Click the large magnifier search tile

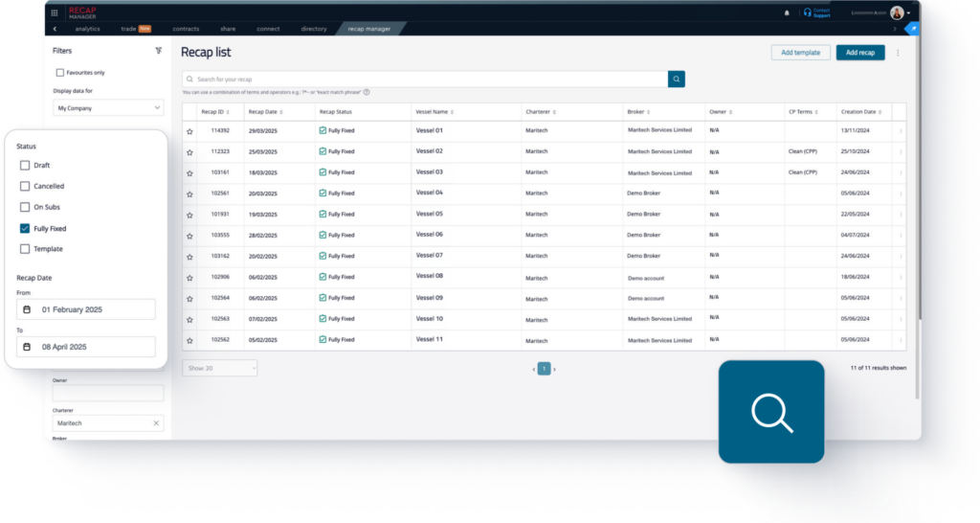coord(771,412)
